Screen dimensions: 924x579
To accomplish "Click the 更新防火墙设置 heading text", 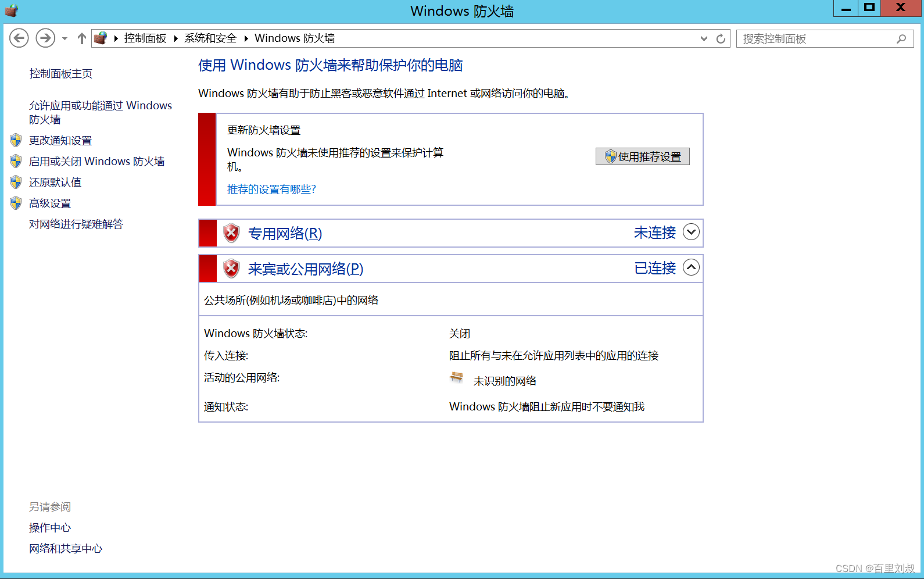I will (264, 130).
